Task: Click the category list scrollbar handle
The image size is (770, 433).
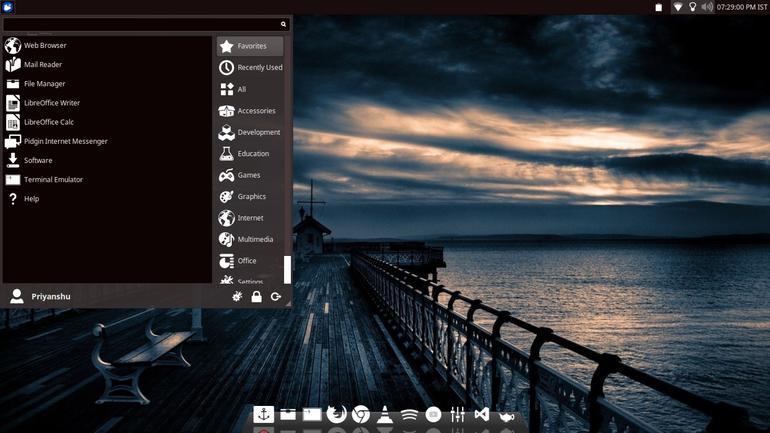Action: coord(287,270)
